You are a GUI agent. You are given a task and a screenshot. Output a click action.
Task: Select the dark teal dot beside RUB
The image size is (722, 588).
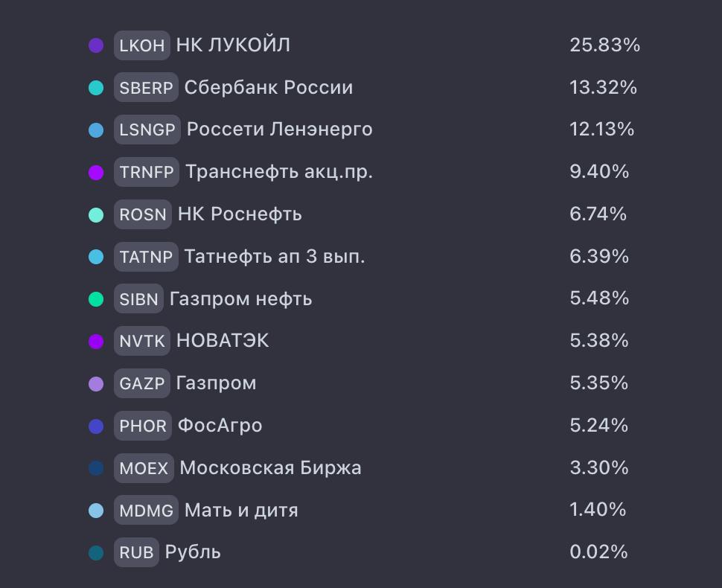pos(97,552)
